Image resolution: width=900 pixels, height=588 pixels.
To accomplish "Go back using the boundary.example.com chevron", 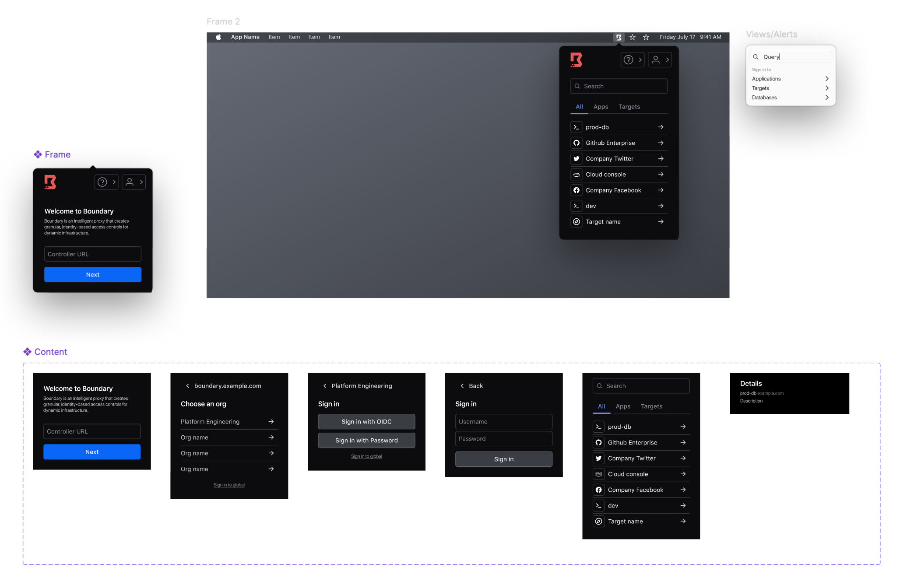I will click(x=187, y=386).
